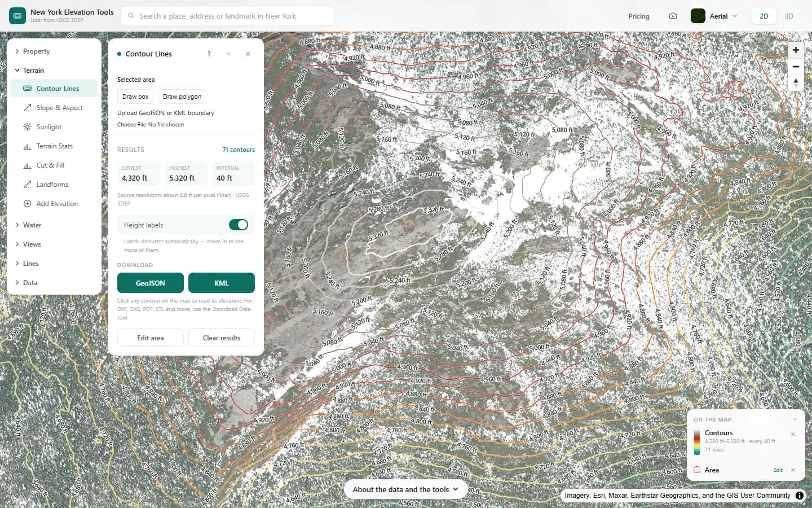Open the map imagery attribution info icon
The image size is (812, 508).
[800, 496]
